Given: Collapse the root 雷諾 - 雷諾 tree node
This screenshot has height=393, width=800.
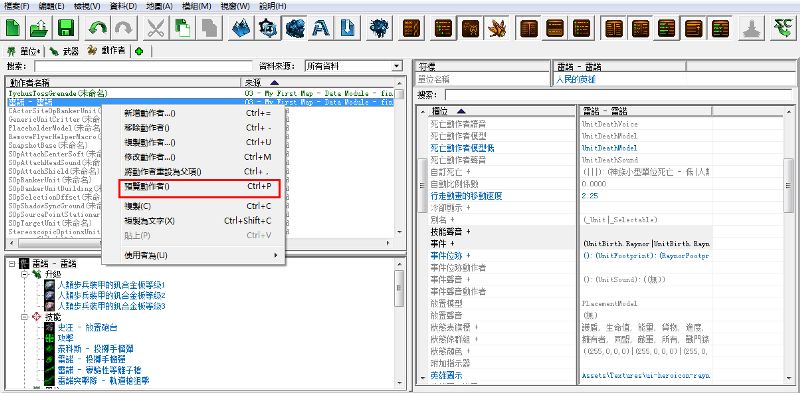Looking at the screenshot, I should (11, 264).
